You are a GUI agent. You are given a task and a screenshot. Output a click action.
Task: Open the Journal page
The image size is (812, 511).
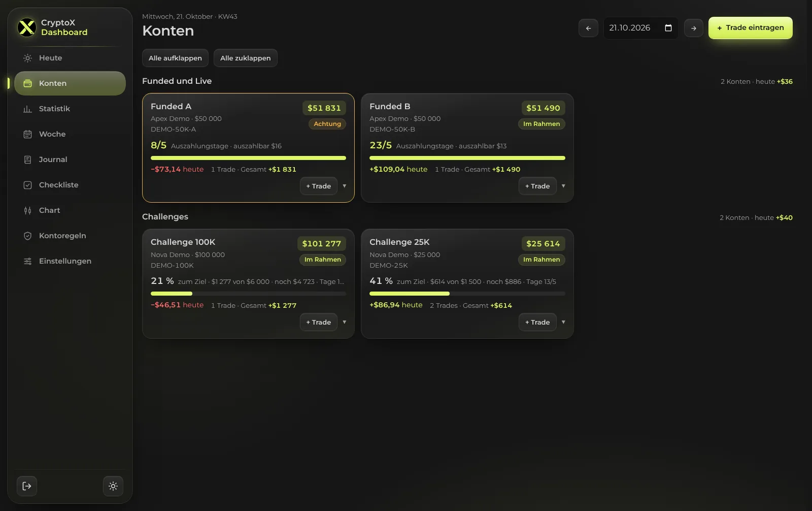[x=70, y=159]
